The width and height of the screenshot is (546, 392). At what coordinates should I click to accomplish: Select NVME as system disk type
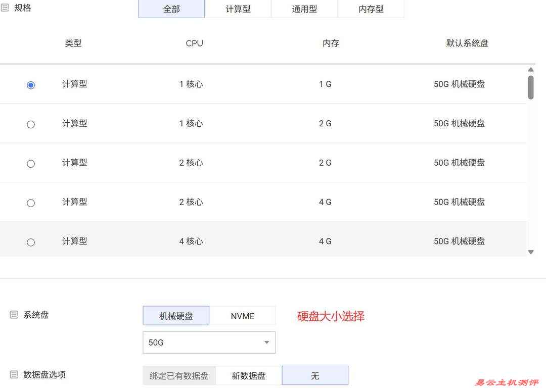pos(243,315)
